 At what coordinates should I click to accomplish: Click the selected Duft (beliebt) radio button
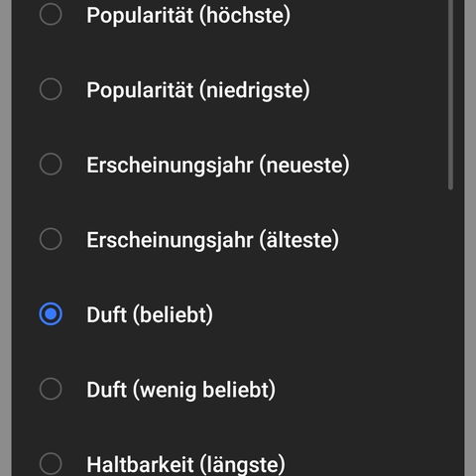[x=51, y=314]
